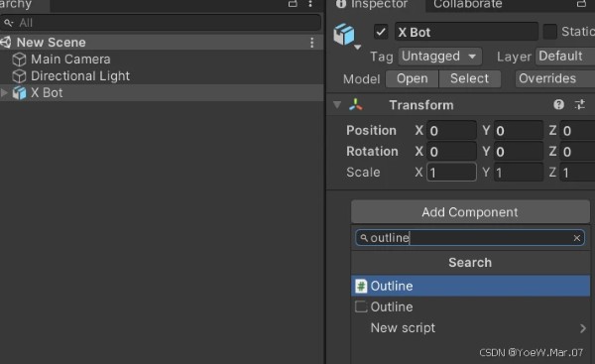
Task: Expand the X Bot hierarchy tree item
Action: (5, 92)
